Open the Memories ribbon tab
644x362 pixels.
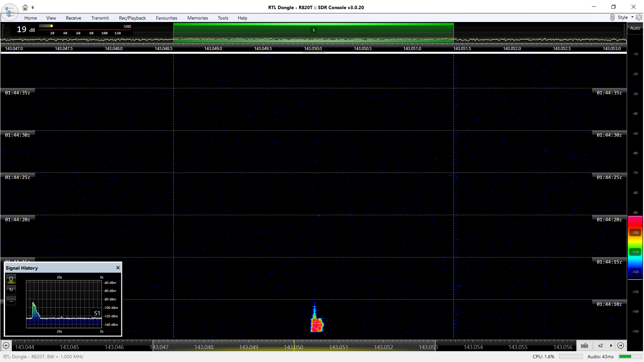point(198,18)
